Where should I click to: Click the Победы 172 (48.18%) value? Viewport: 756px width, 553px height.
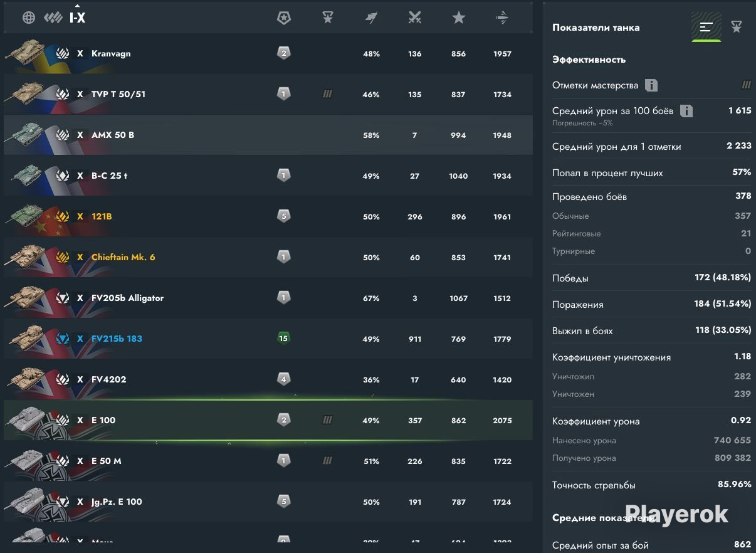pyautogui.click(x=723, y=277)
